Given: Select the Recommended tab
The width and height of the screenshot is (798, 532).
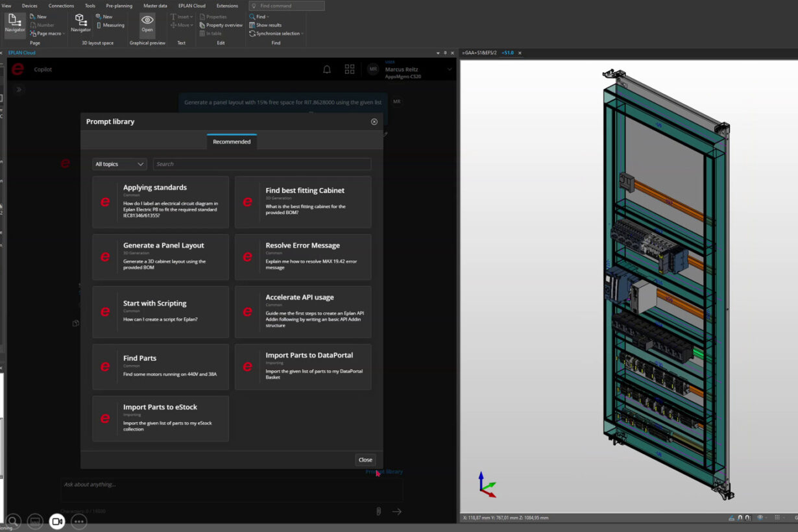Looking at the screenshot, I should tap(232, 141).
